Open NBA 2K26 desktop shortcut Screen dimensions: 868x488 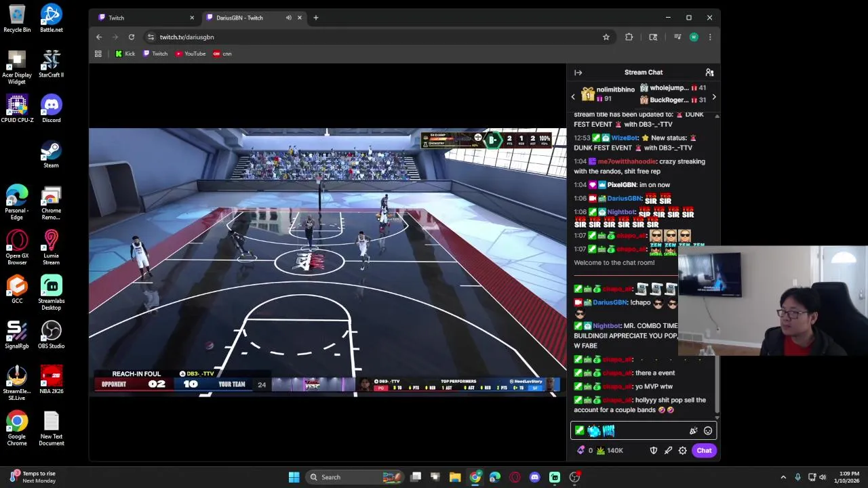[x=51, y=380]
